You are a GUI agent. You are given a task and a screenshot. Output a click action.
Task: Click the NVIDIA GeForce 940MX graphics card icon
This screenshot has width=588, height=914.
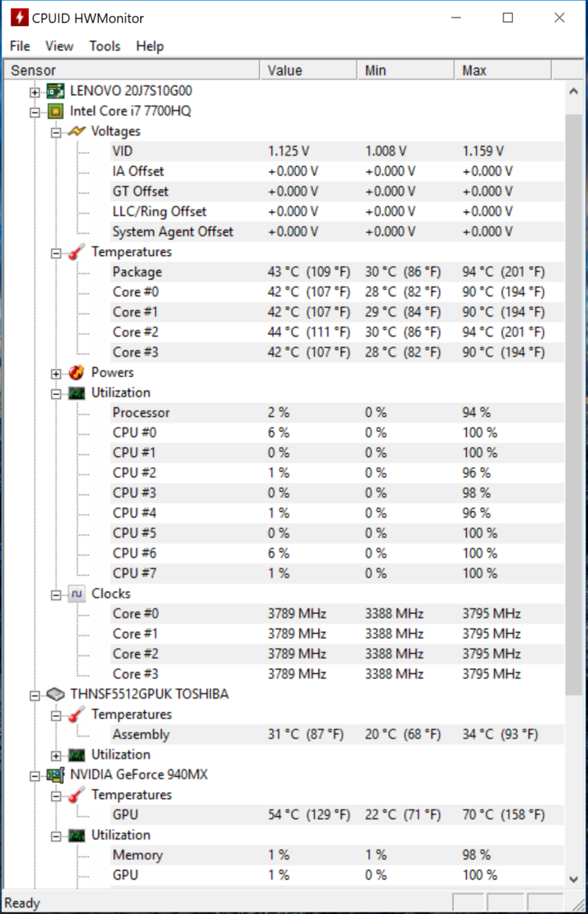(56, 775)
